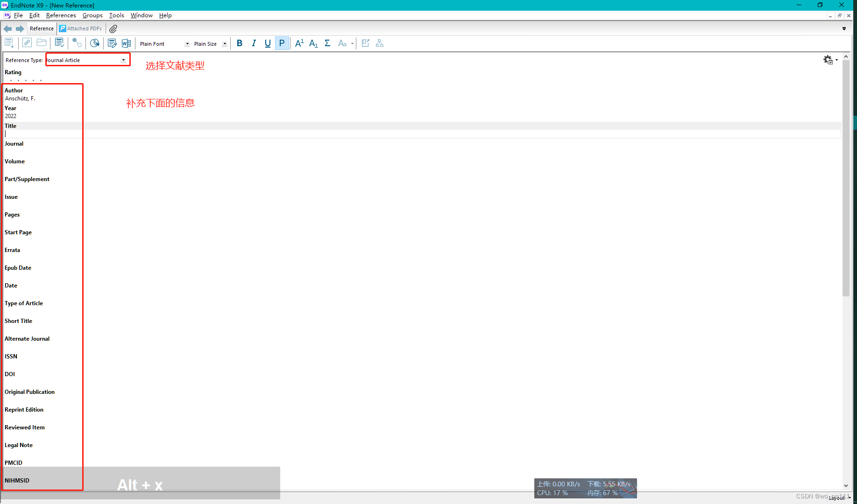
Task: Click the DOI field label
Action: [10, 374]
